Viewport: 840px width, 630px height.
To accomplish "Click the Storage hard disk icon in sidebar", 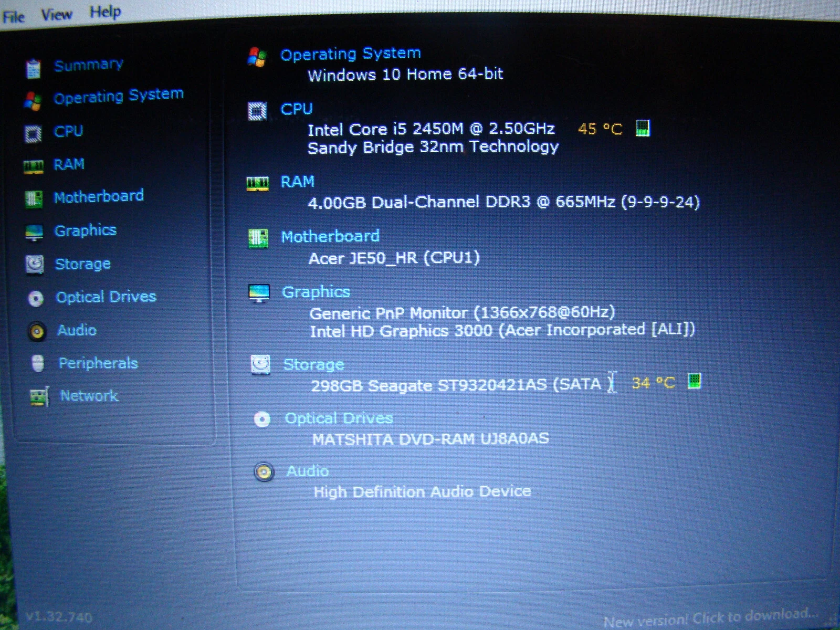I will [x=35, y=264].
